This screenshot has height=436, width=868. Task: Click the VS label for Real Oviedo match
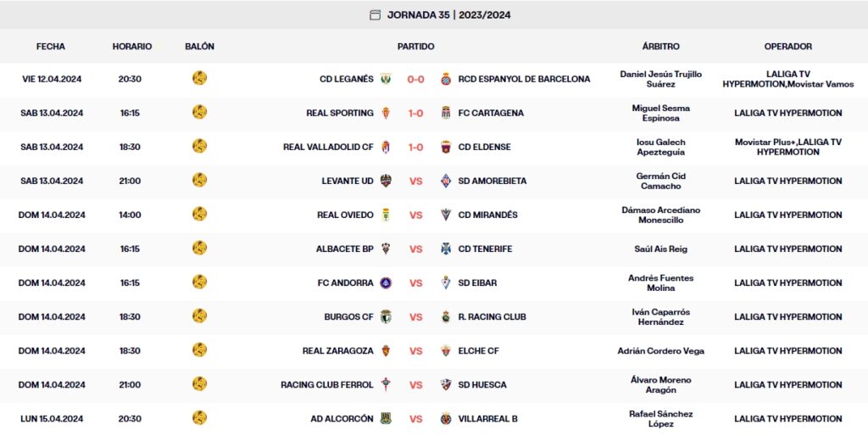(415, 215)
